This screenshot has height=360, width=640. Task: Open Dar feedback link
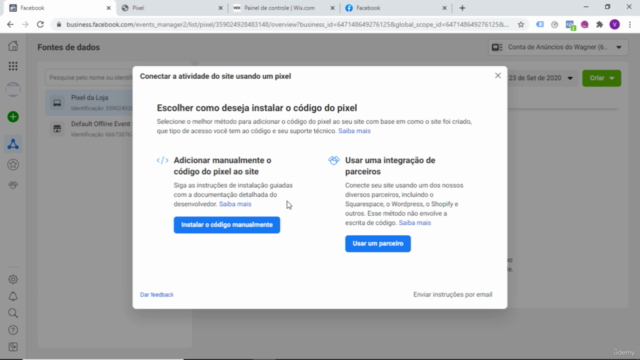[157, 295]
